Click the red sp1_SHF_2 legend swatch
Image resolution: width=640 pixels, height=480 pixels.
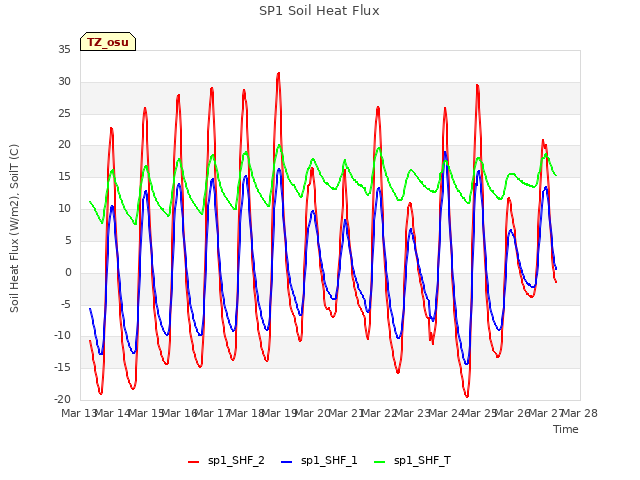pyautogui.click(x=193, y=462)
